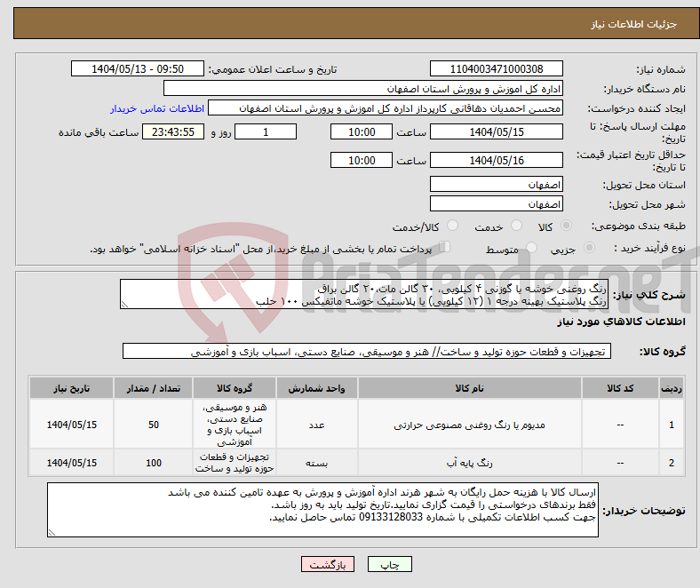Click goods group cell تجهیزات و قطعات

click(x=235, y=463)
